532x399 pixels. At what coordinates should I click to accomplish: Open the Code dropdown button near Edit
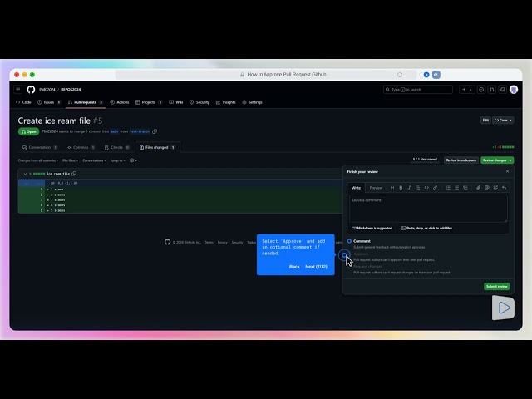[x=503, y=120]
